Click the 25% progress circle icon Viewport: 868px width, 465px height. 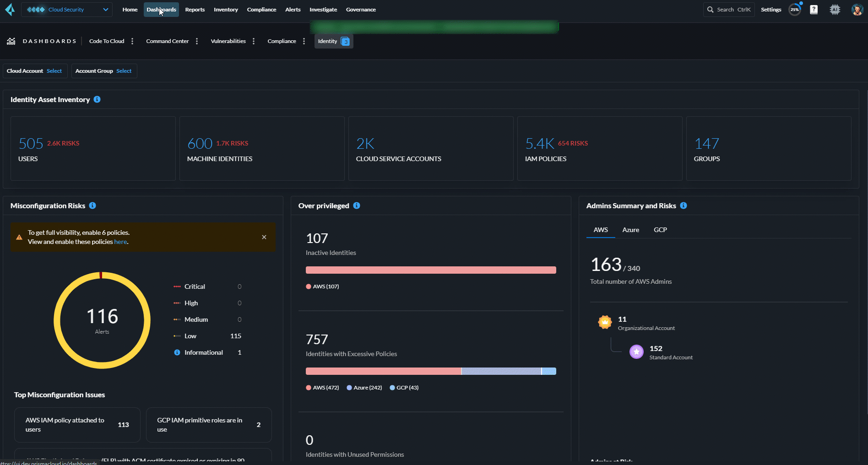click(x=795, y=10)
